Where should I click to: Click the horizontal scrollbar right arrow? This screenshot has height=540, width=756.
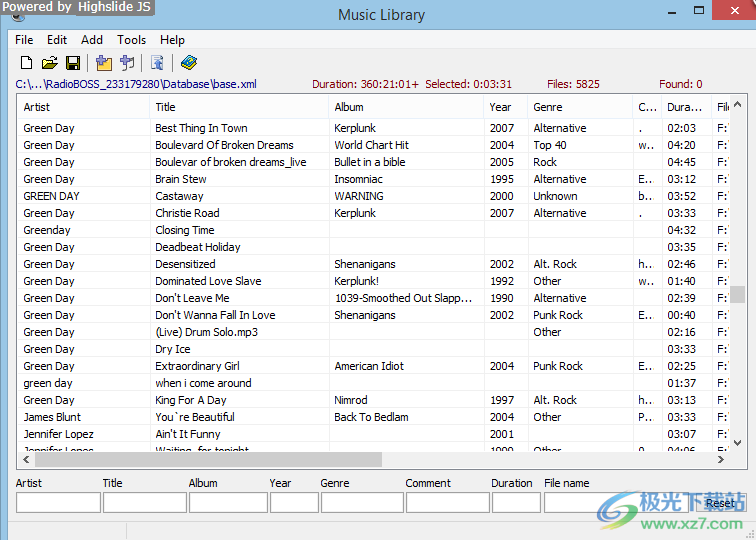pyautogui.click(x=721, y=459)
